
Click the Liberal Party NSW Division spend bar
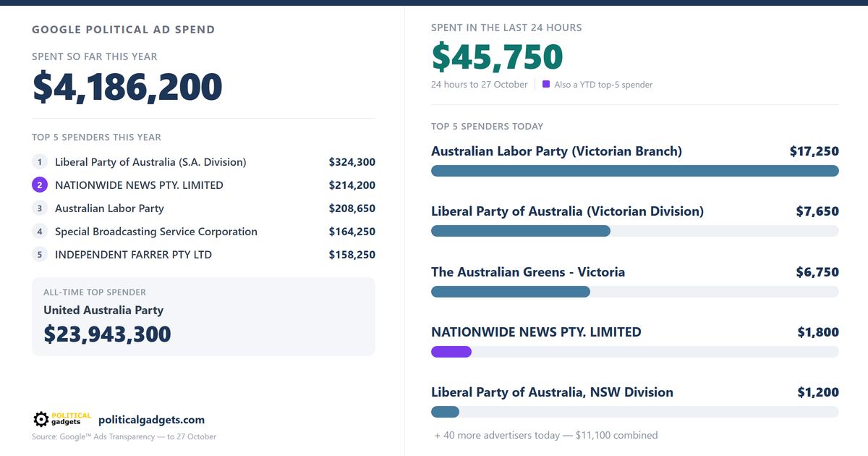(445, 411)
